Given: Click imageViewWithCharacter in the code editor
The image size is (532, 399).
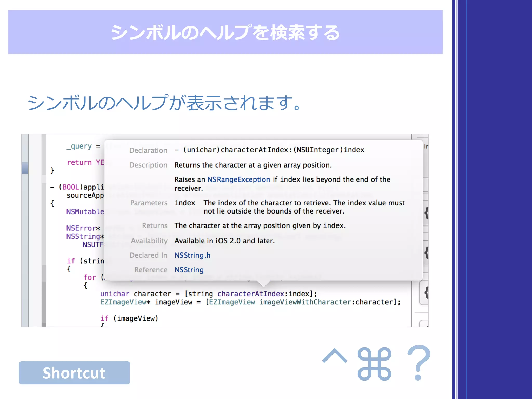Looking at the screenshot, I should click(305, 302).
